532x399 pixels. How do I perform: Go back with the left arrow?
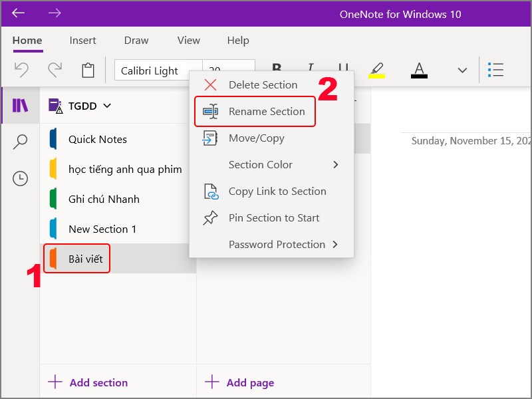point(19,13)
